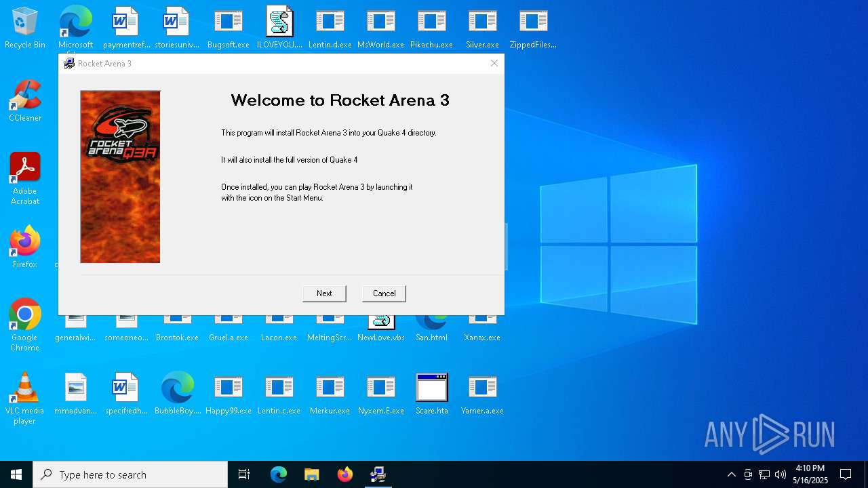The width and height of the screenshot is (868, 488).
Task: Select Pikachu.exe on the desktop
Action: tap(431, 28)
